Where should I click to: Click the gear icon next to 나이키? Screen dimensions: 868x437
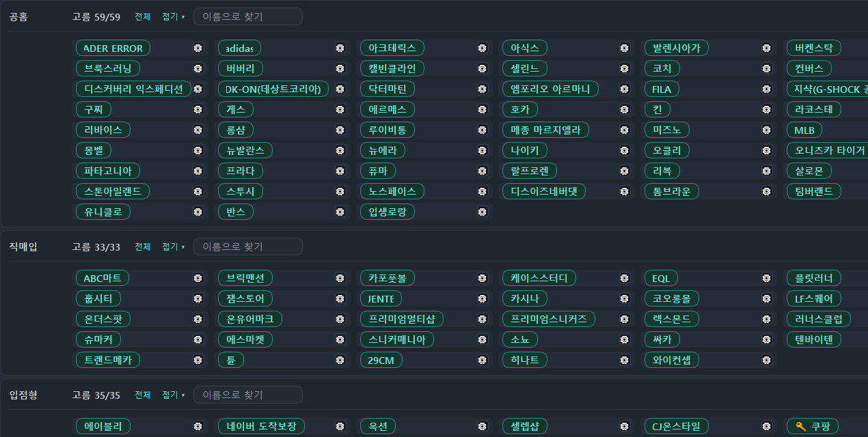click(x=625, y=150)
